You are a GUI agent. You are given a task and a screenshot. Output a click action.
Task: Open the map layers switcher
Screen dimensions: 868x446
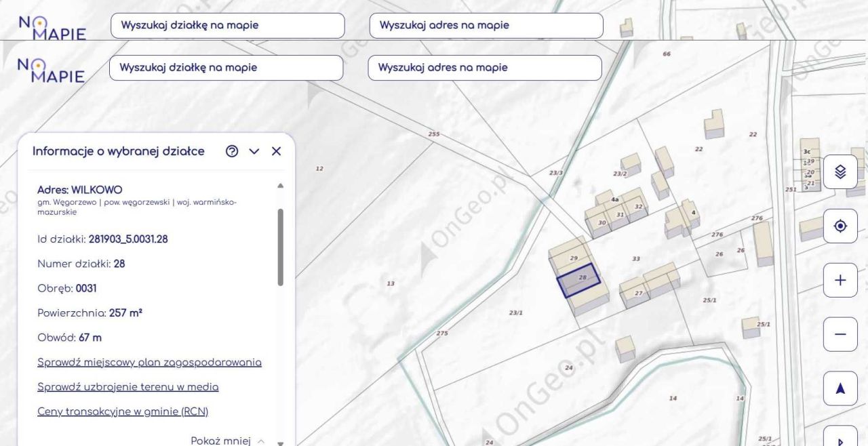(x=840, y=171)
